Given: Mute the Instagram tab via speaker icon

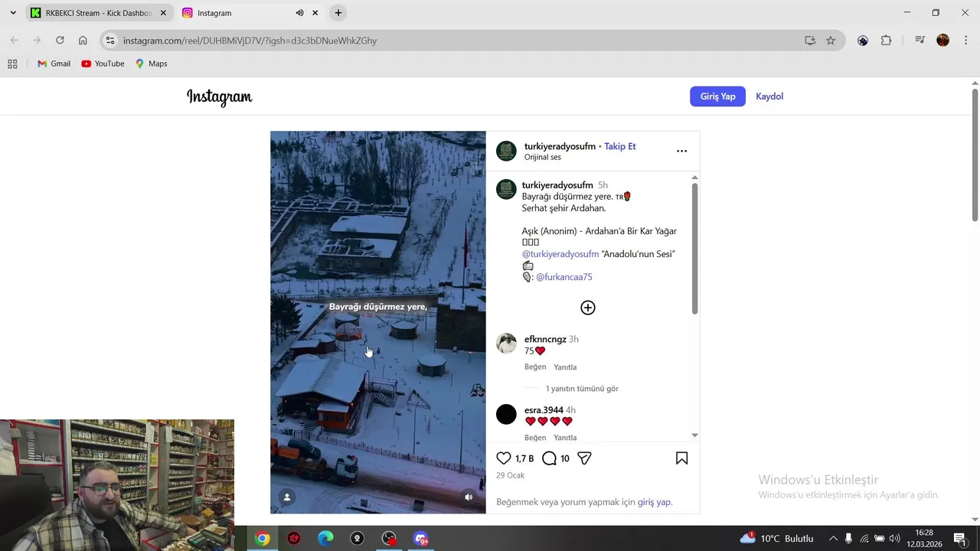Looking at the screenshot, I should [x=299, y=13].
